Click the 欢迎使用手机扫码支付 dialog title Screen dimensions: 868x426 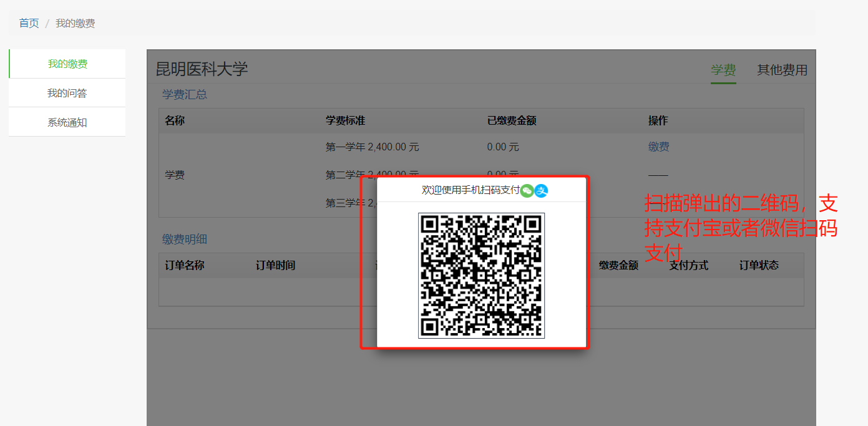point(471,190)
